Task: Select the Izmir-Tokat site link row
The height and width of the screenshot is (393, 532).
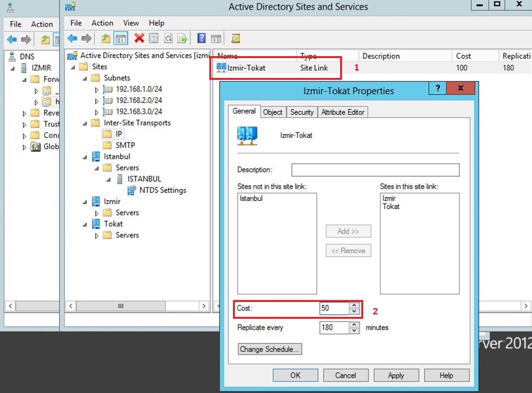Action: click(x=371, y=67)
